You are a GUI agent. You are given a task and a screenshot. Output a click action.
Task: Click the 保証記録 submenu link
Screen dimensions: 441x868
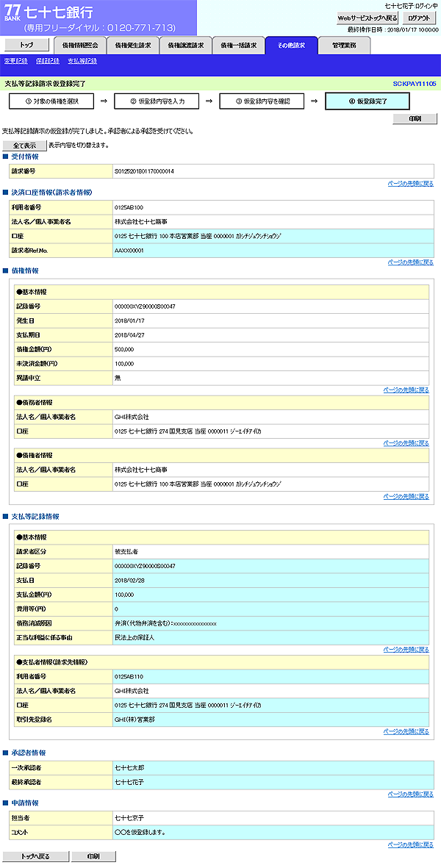pyautogui.click(x=48, y=61)
